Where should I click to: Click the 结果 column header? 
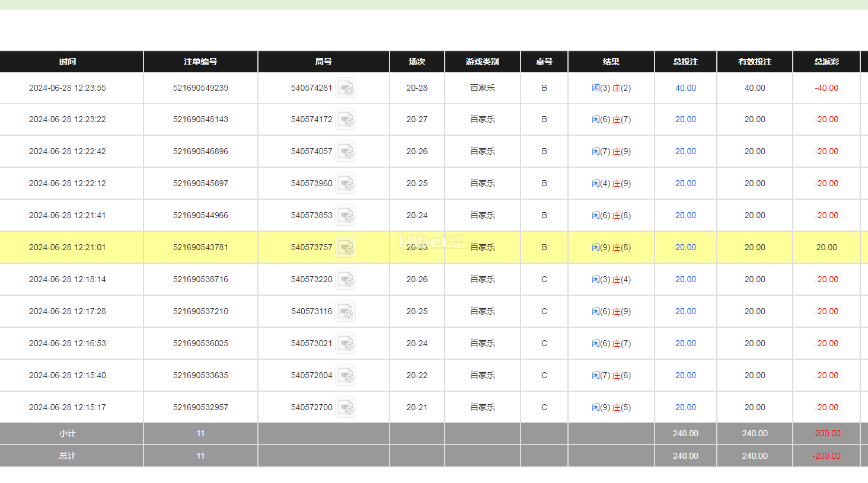click(x=611, y=62)
